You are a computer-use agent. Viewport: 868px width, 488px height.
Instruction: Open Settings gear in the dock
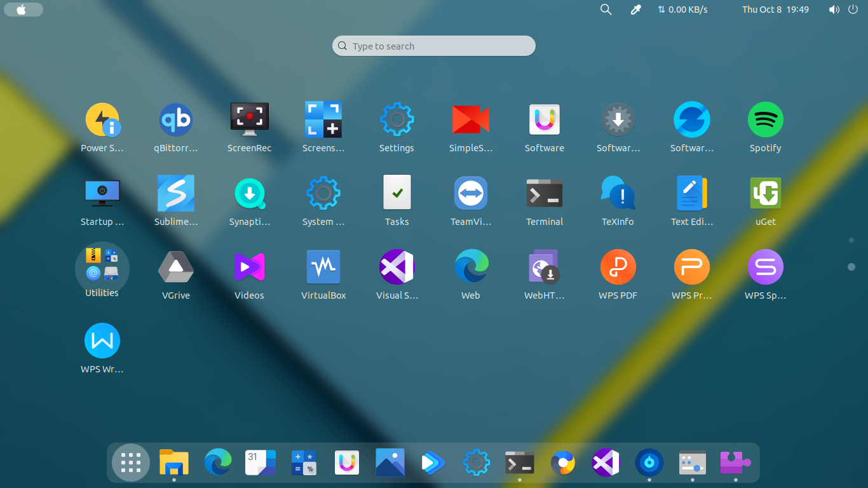coord(477,463)
